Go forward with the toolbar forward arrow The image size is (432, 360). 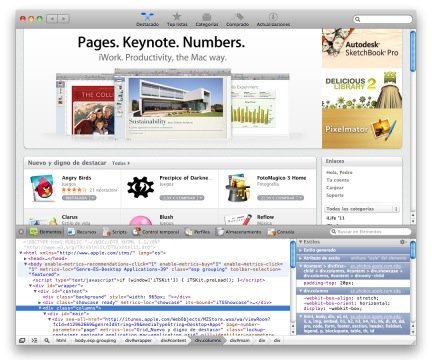[x=64, y=19]
